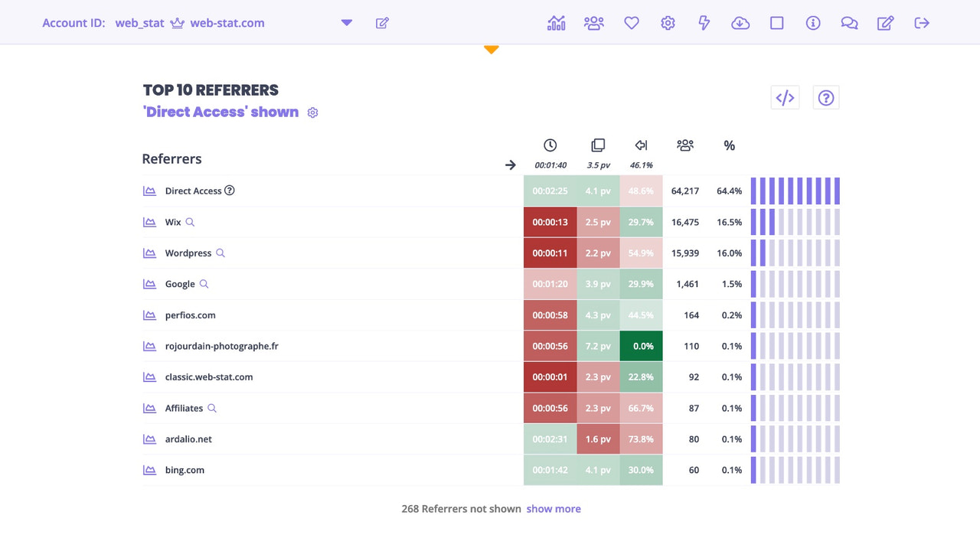
Task: Open the embed code </> button
Action: click(x=785, y=97)
